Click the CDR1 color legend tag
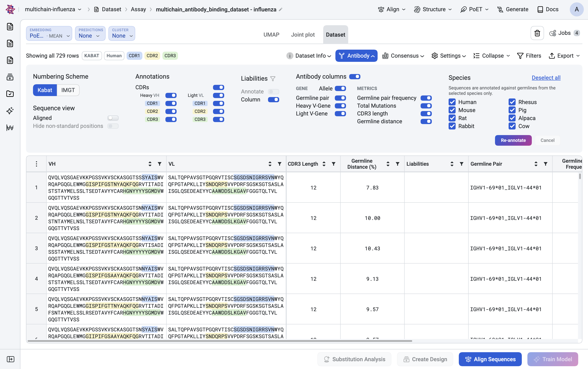588x369 pixels. point(134,56)
